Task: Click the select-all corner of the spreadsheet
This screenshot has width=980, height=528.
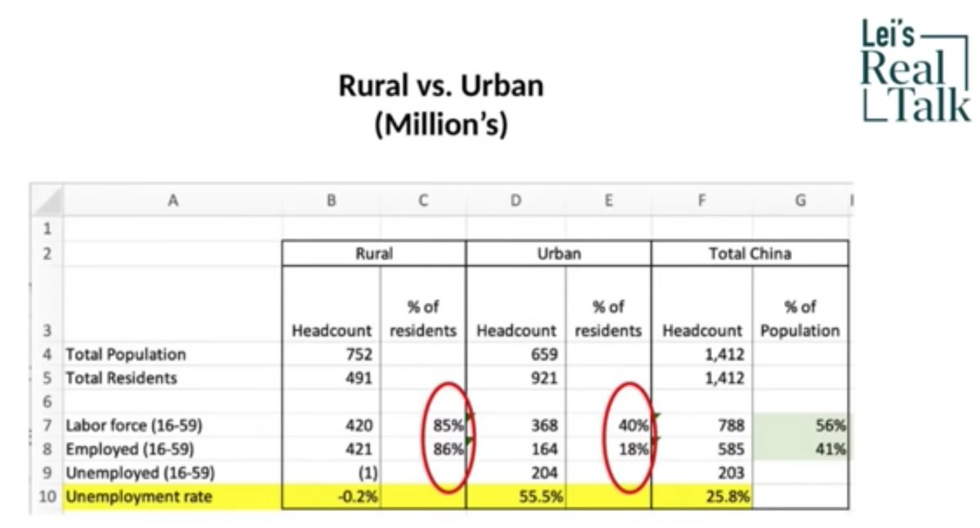Action: click(x=46, y=199)
